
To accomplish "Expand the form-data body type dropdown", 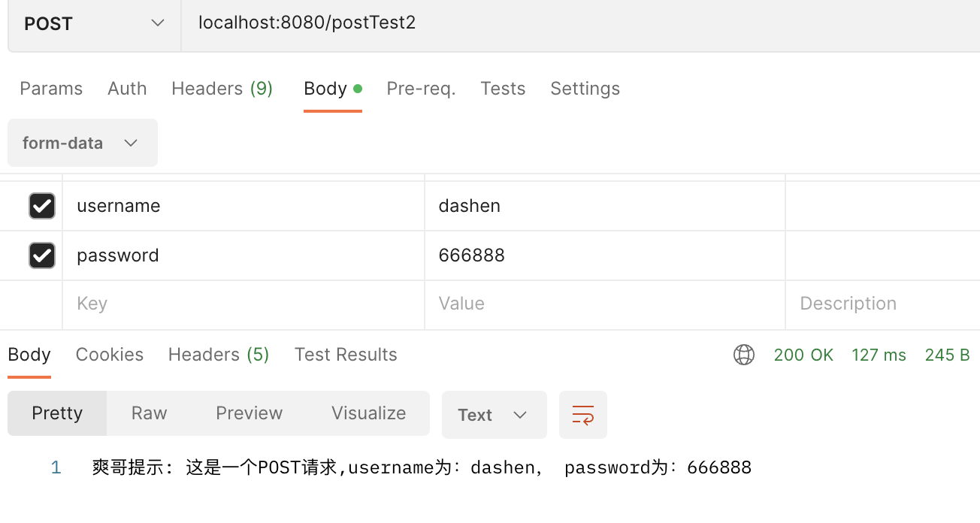I will coord(82,143).
